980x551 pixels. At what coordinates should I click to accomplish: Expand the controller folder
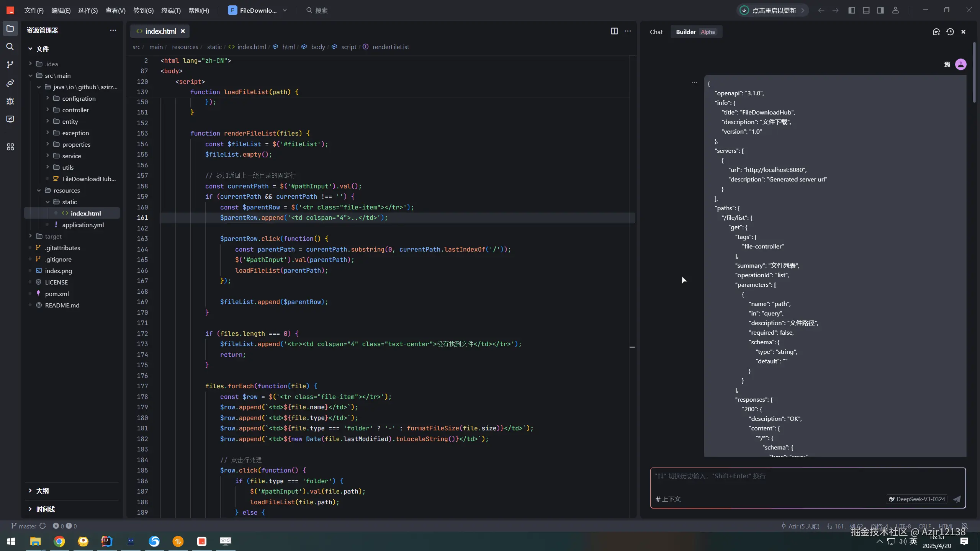pyautogui.click(x=75, y=110)
